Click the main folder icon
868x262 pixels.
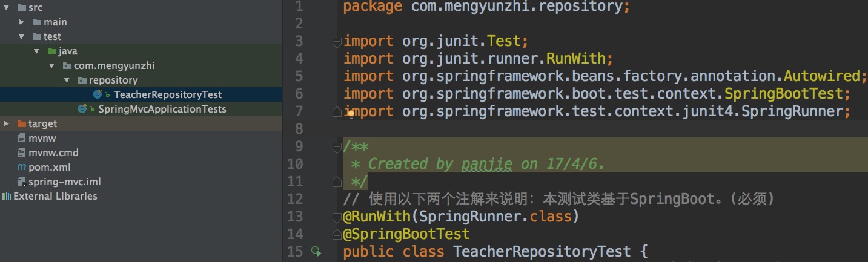(36, 22)
